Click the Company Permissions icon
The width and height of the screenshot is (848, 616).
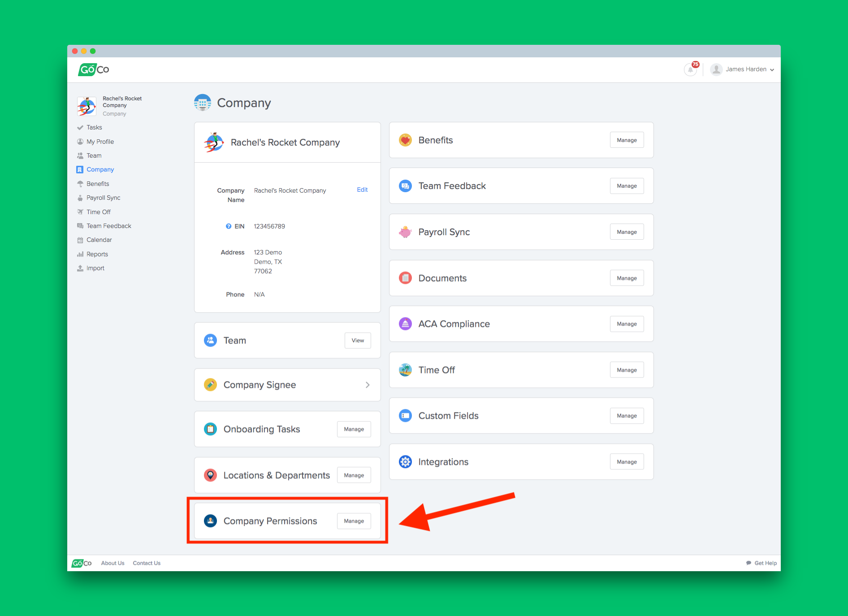210,521
